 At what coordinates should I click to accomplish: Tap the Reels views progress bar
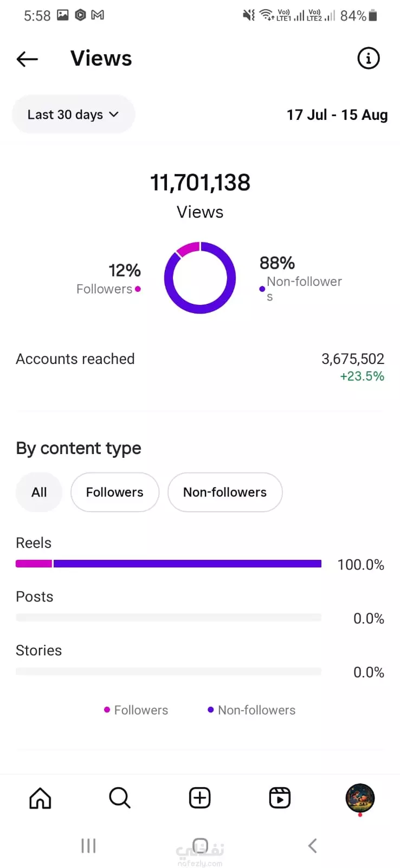169,564
